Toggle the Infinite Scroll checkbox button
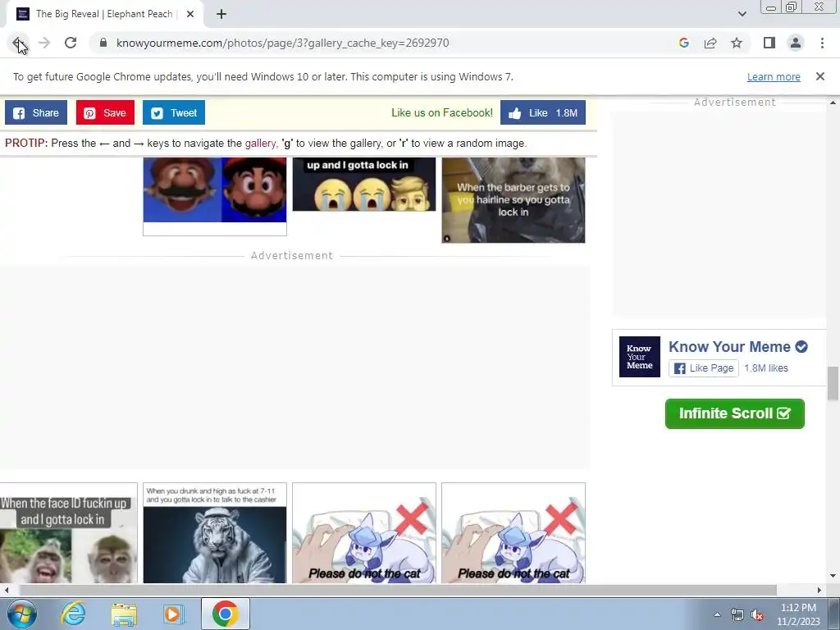The height and width of the screenshot is (630, 840). 734,413
